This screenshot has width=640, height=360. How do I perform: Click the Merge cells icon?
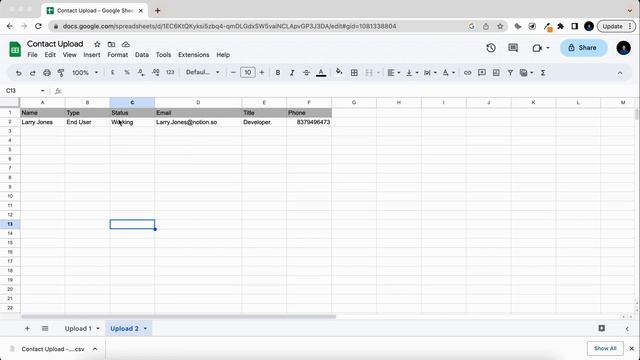tap(369, 73)
